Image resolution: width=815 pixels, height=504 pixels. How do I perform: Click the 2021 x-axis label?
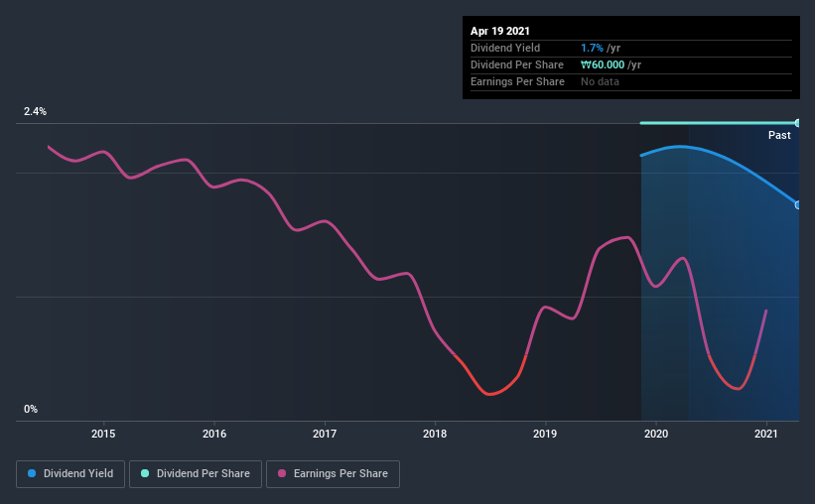766,434
